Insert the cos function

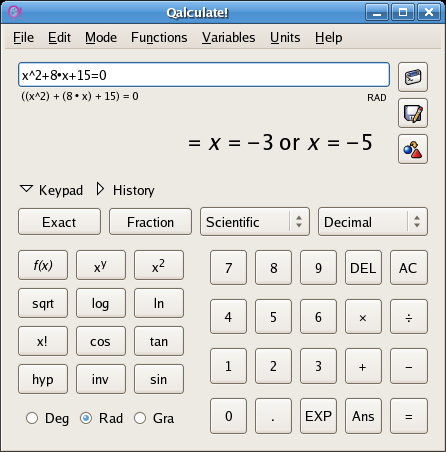click(101, 341)
